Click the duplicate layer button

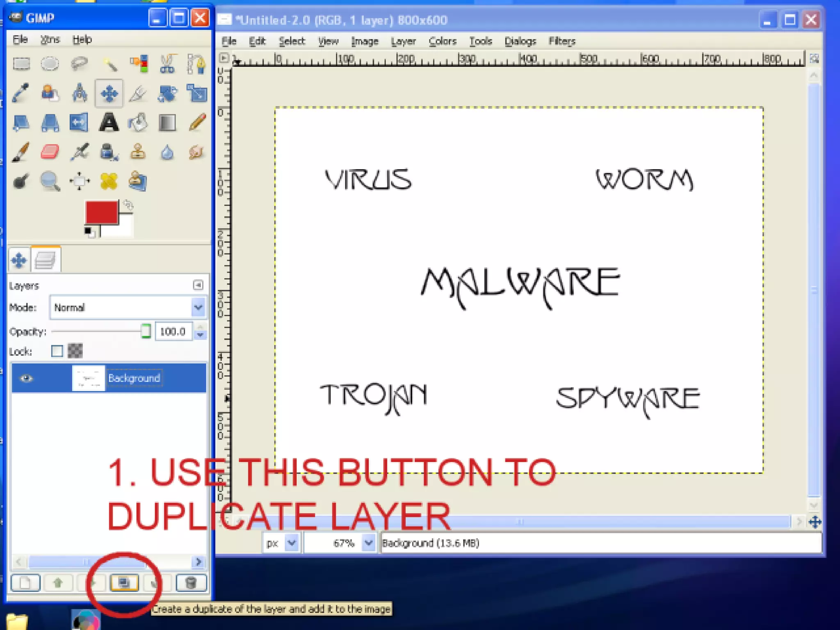tap(124, 582)
